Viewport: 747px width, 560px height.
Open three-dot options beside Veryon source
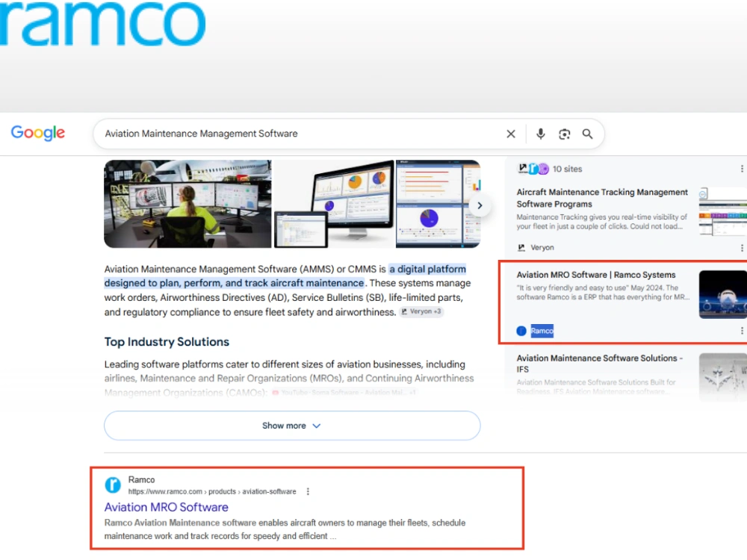(741, 248)
